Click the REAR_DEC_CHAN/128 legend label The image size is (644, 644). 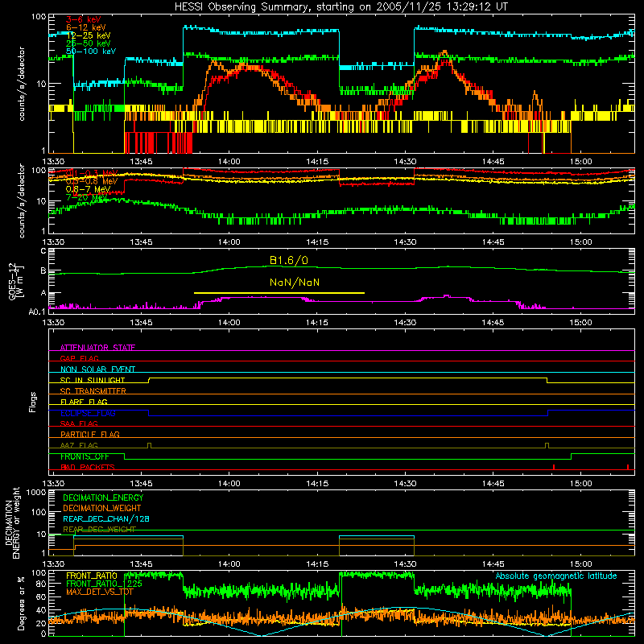pos(106,518)
